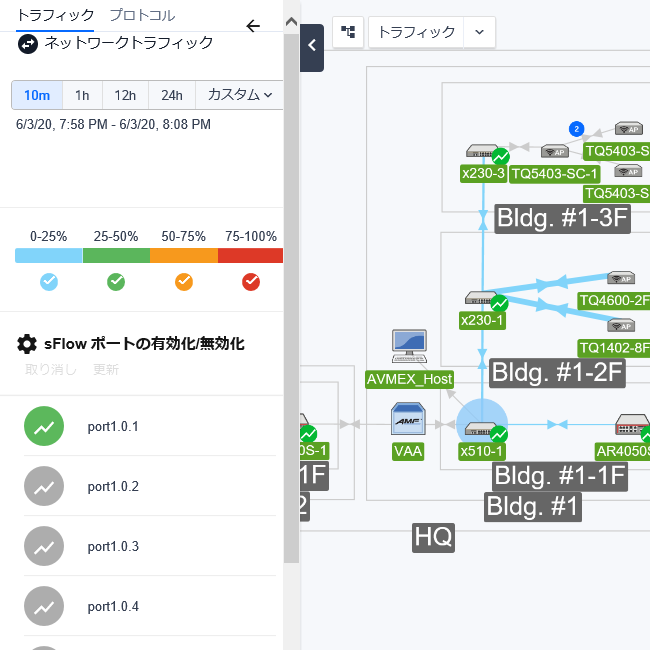Select the 24h time range

[x=172, y=95]
